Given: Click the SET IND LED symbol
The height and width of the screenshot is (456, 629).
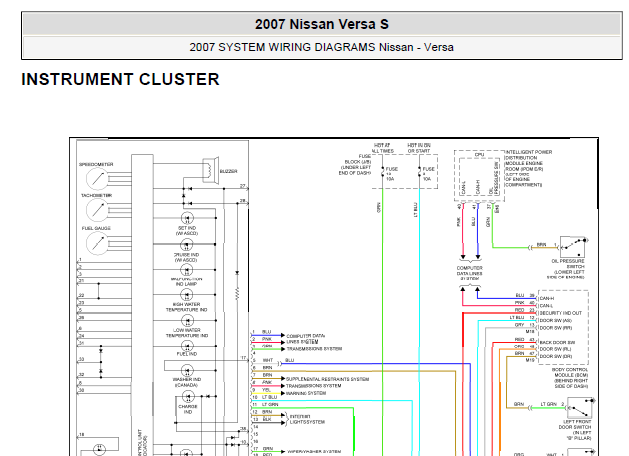Looking at the screenshot, I should click(x=187, y=218).
